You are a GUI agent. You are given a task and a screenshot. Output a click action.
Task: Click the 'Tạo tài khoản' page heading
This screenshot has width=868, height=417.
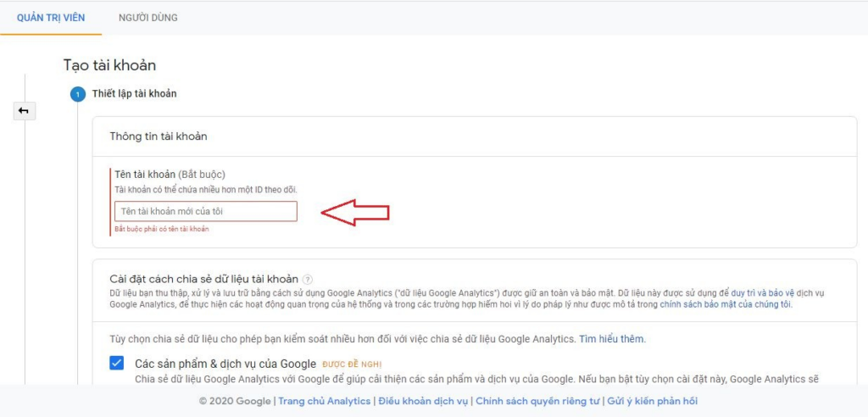pos(109,65)
